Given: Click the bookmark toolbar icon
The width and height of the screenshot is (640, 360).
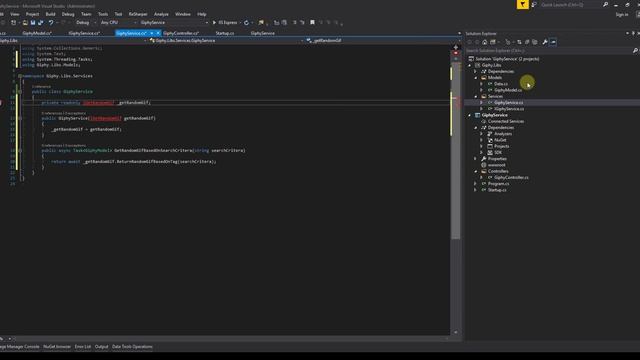Looking at the screenshot, I should 312,22.
